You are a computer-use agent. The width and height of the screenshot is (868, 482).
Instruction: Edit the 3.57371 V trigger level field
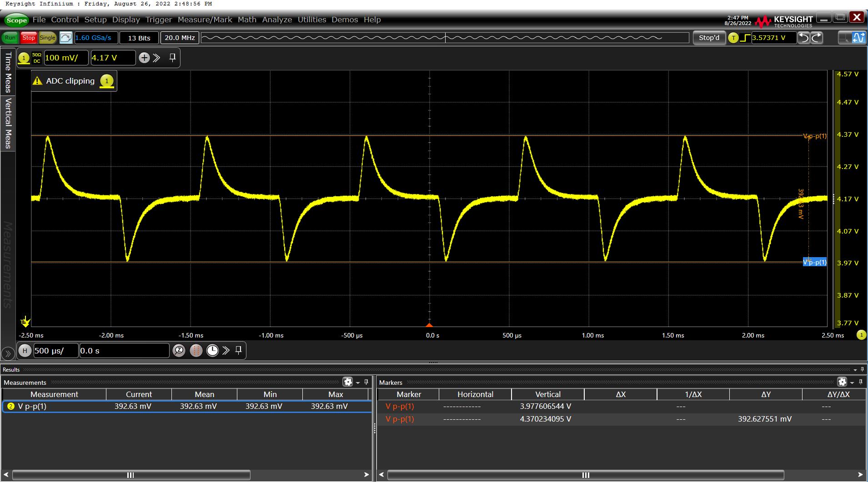(773, 38)
